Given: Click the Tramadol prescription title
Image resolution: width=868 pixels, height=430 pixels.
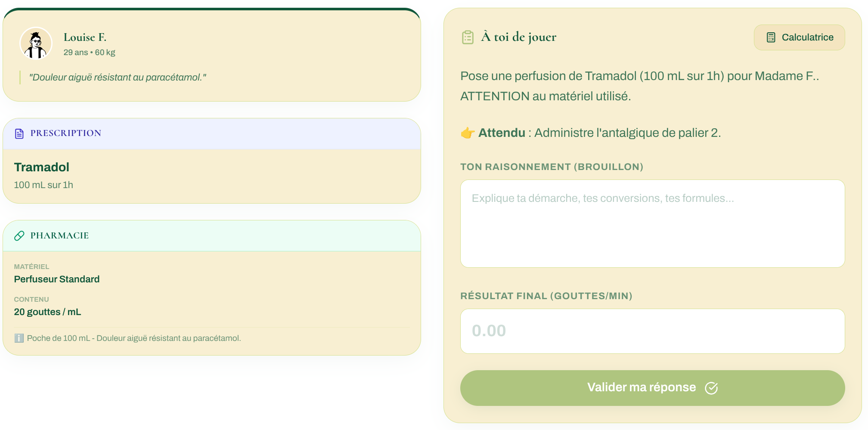Looking at the screenshot, I should click(42, 167).
